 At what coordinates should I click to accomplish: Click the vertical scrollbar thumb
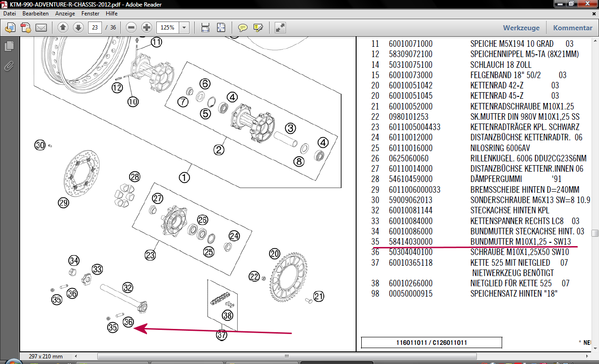pyautogui.click(x=595, y=233)
